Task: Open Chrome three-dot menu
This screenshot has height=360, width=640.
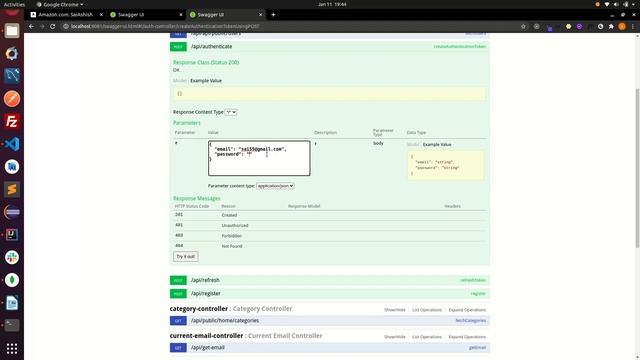Action: 633,26
